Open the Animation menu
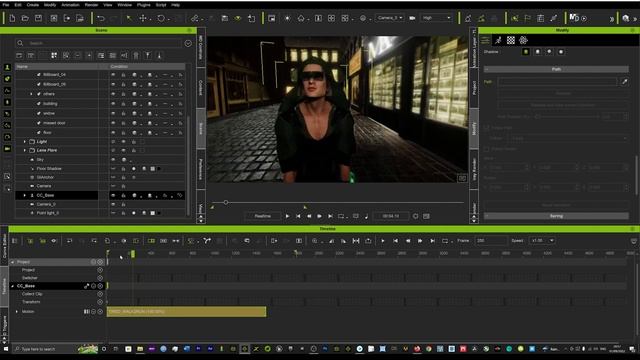This screenshot has height=360, width=640. pyautogui.click(x=70, y=5)
